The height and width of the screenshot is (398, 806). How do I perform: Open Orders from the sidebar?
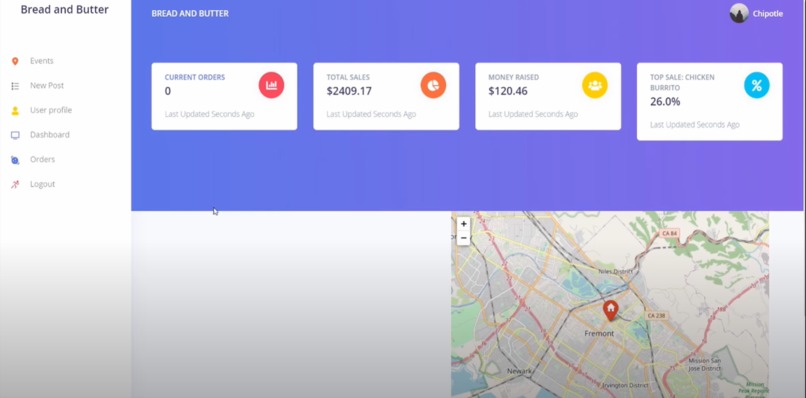click(x=42, y=159)
